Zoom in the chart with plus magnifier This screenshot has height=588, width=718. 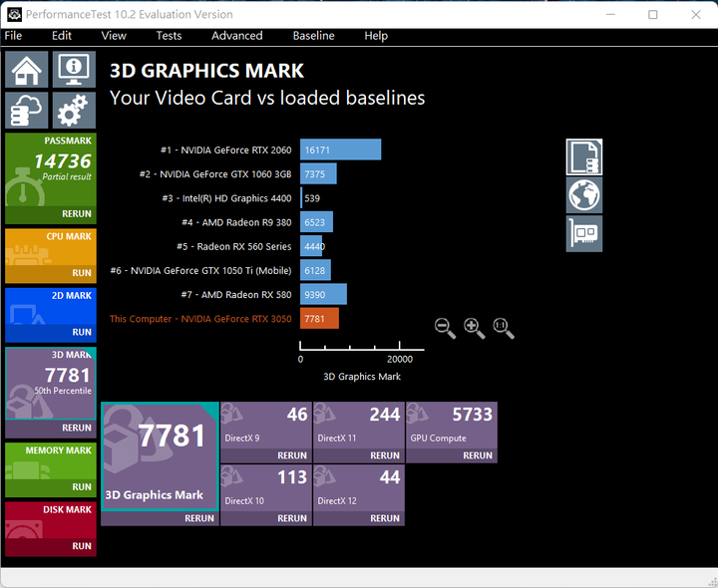tap(474, 328)
